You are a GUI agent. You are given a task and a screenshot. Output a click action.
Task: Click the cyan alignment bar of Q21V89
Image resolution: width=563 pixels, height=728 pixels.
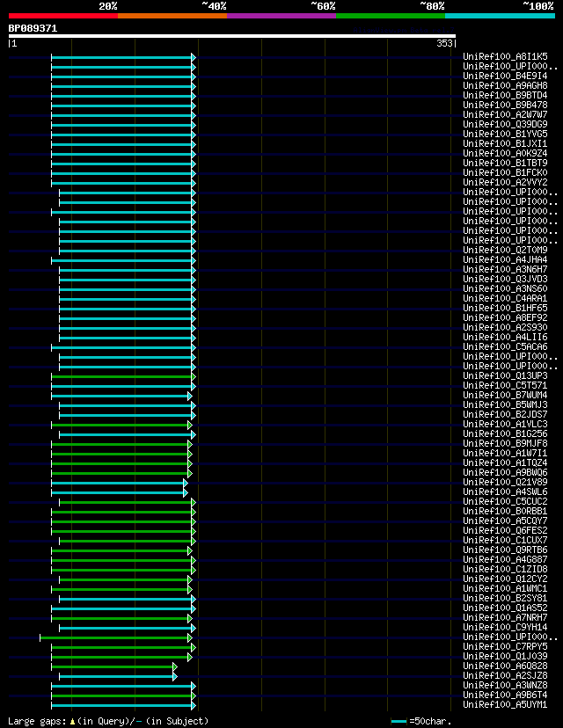(118, 484)
